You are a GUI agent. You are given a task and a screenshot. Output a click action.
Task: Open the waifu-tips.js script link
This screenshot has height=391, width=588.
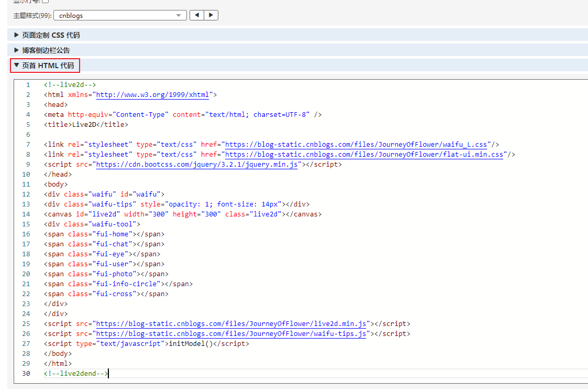(231, 333)
